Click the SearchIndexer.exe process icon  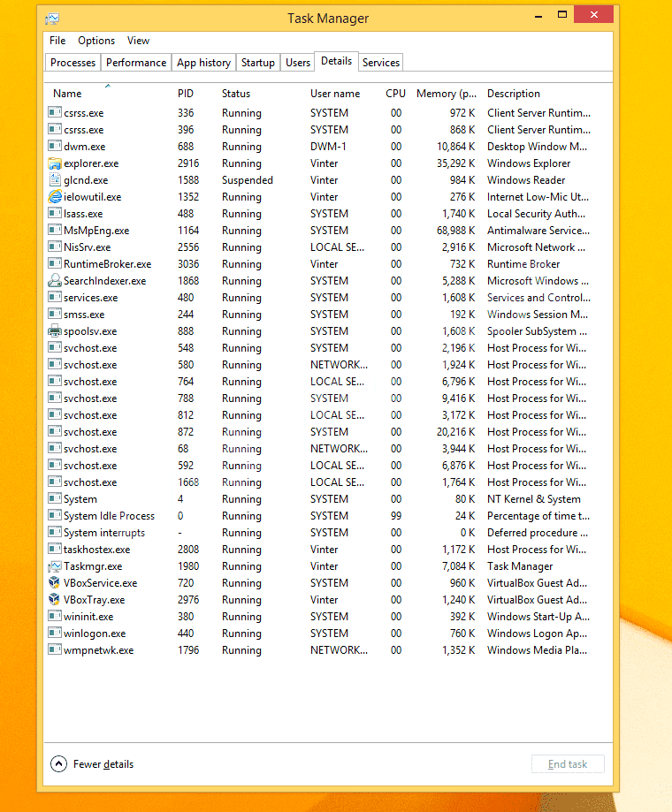(55, 281)
